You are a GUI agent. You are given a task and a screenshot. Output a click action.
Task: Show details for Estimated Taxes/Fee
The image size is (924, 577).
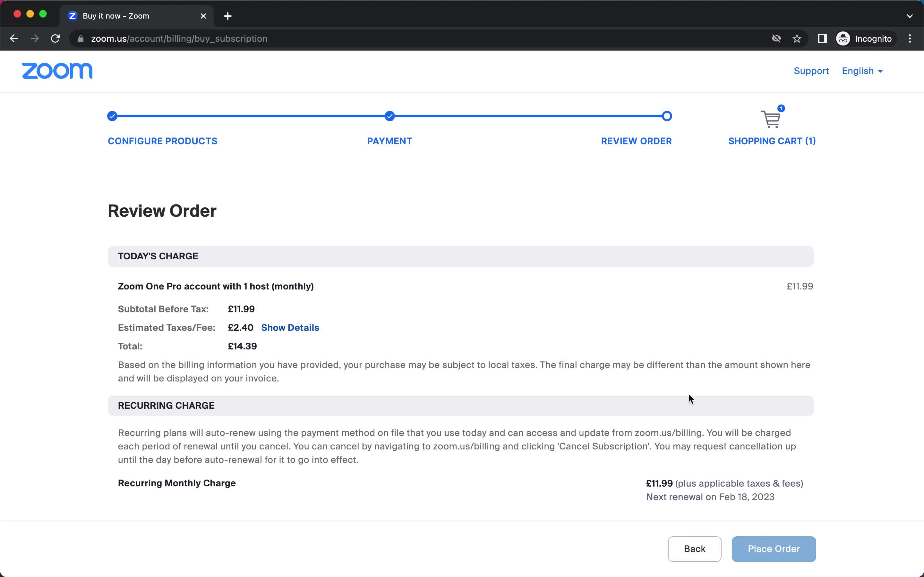pos(290,327)
